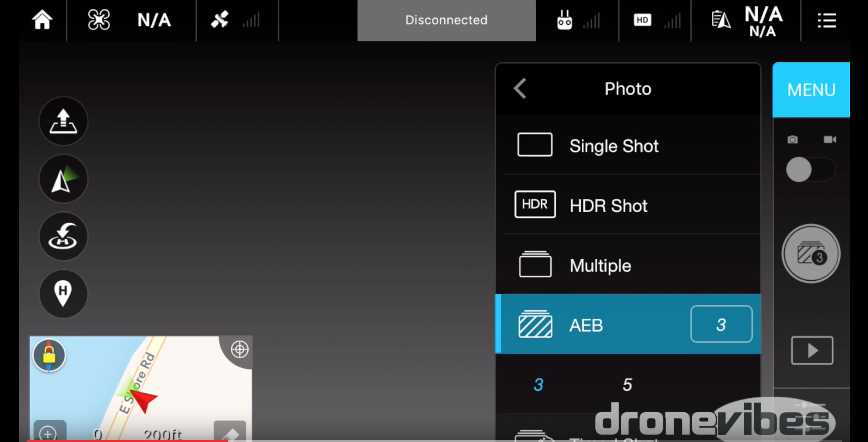Viewport: 868px width, 442px height.
Task: Open the aircraft status drone icon
Action: (x=98, y=20)
